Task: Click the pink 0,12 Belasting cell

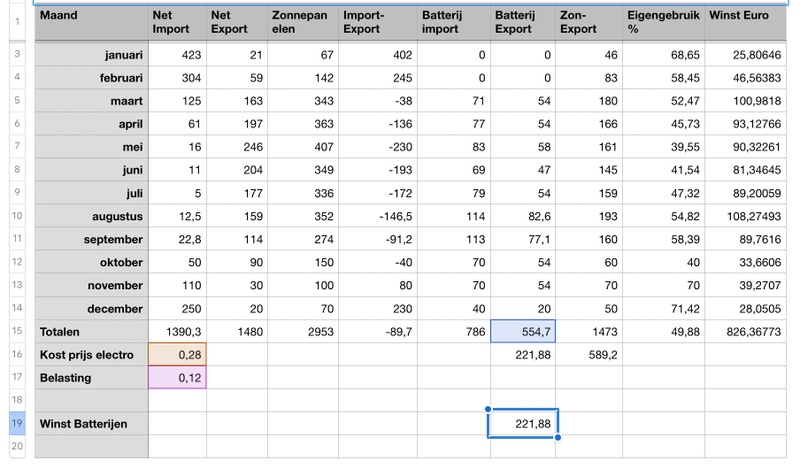Action: coord(176,377)
